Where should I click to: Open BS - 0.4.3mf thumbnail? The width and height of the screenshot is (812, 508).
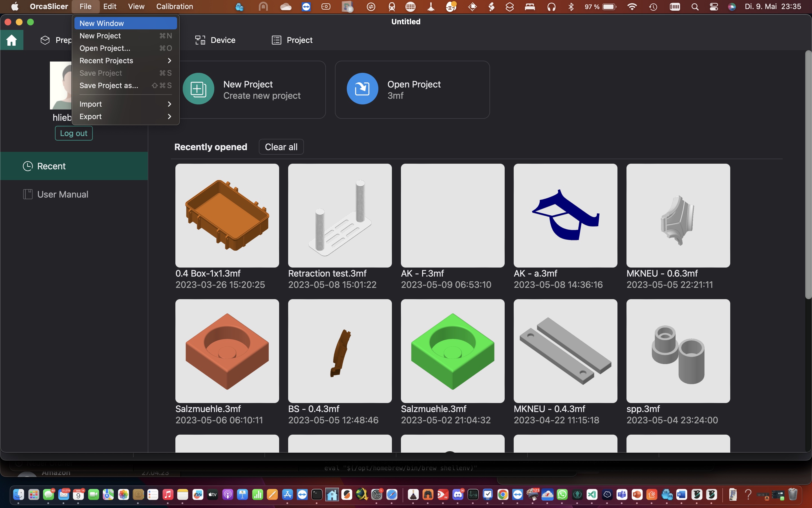340,351
